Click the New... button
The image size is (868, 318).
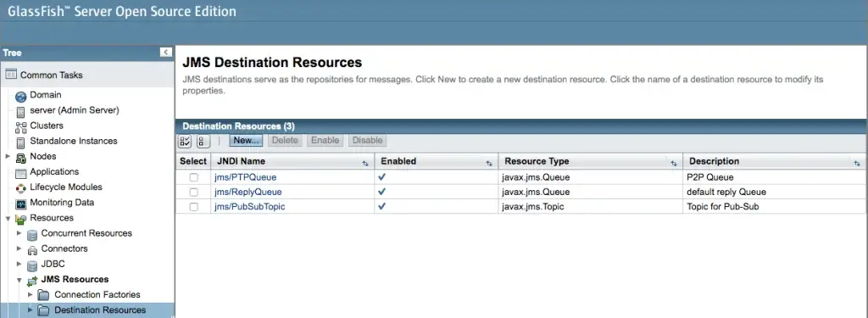click(x=246, y=141)
